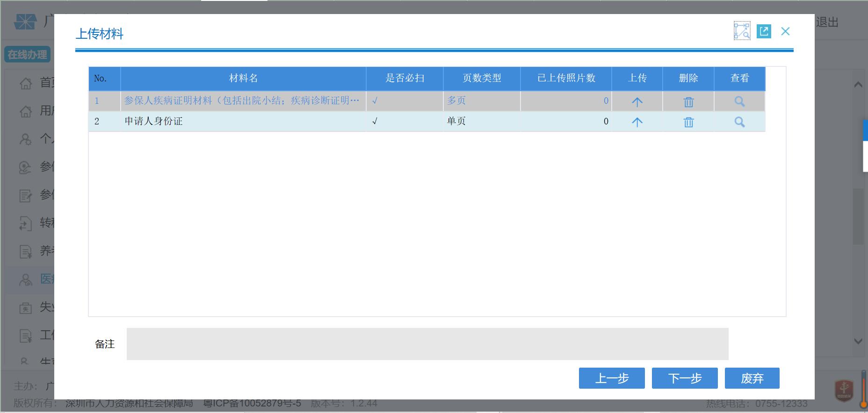Screen dimensions: 868x413
Task: Delete uploads for 申请人身份证 row
Action: (x=688, y=122)
